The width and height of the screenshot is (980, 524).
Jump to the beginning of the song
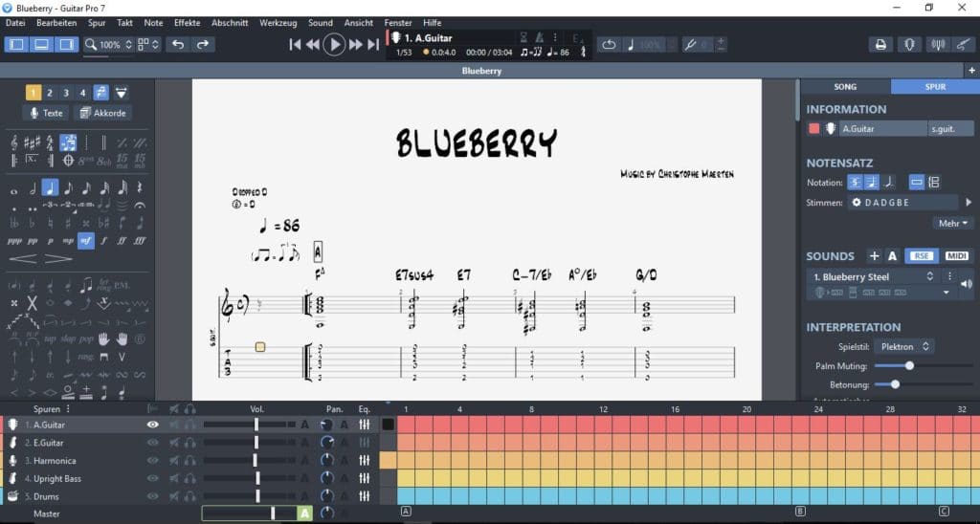[x=295, y=44]
